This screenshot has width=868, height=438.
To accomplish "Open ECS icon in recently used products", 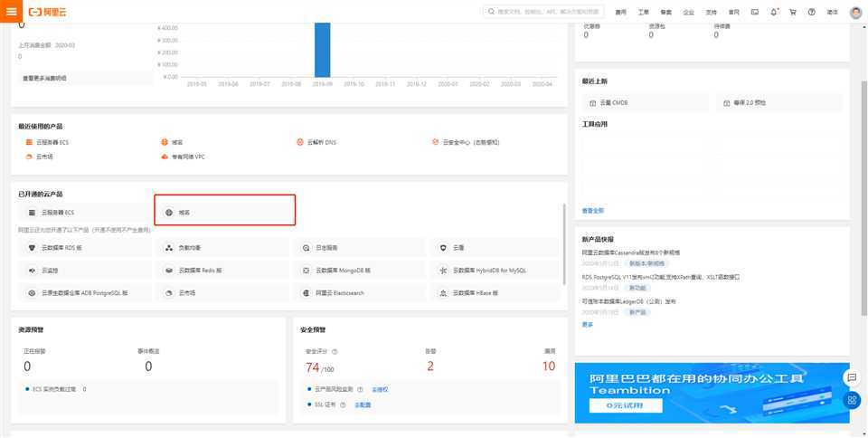I will tap(29, 142).
